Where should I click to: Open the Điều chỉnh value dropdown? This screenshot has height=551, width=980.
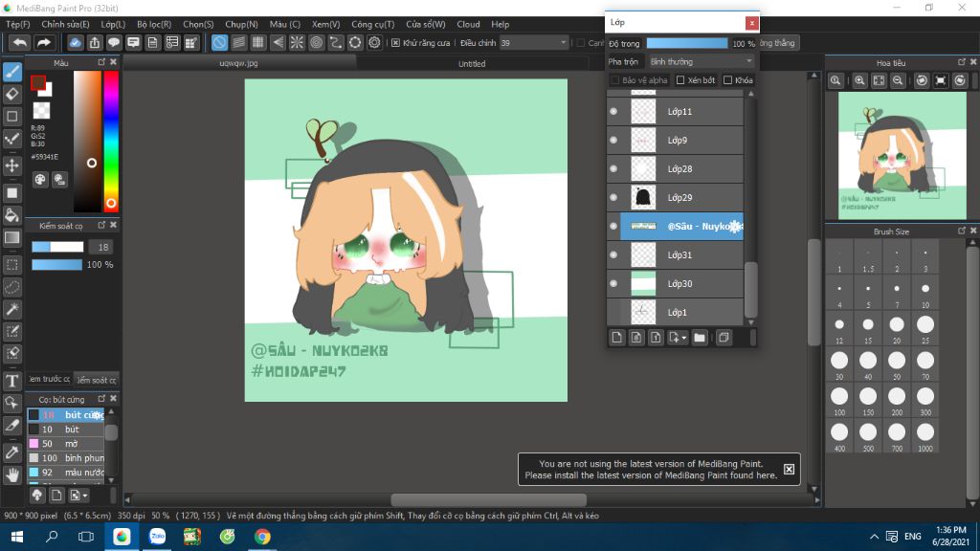533,43
